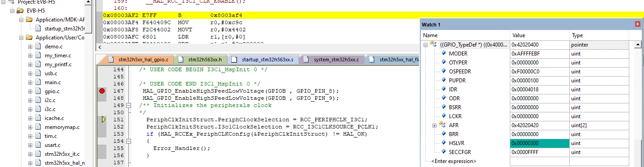Expand the icache.c tree node
644x167 pixels.
click(30, 118)
